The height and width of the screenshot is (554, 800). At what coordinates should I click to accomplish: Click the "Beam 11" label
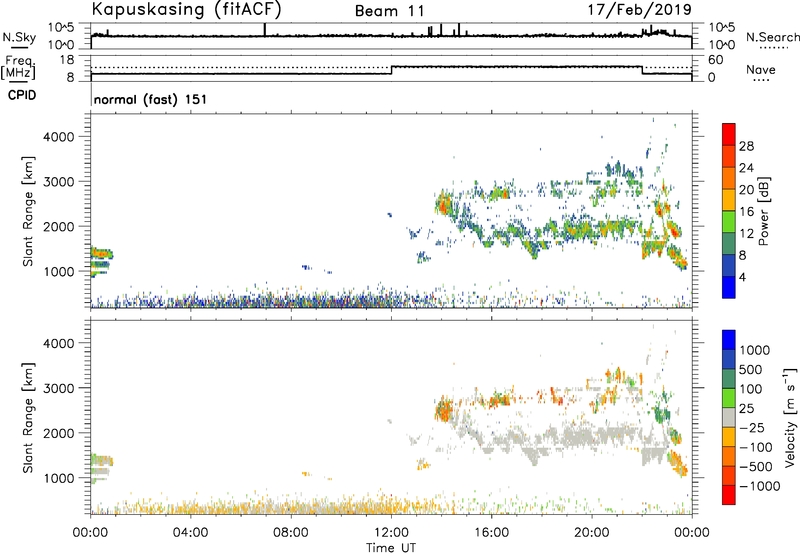click(x=390, y=11)
